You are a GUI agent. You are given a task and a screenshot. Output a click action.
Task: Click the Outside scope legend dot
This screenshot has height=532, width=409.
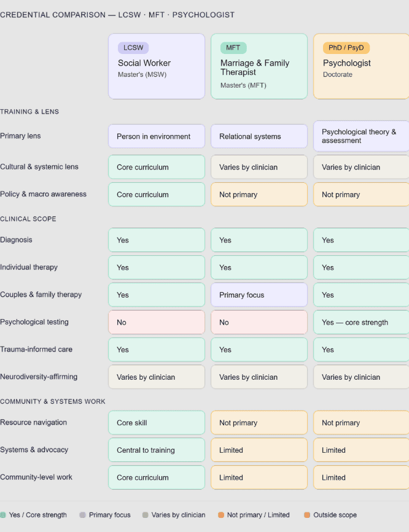click(306, 515)
